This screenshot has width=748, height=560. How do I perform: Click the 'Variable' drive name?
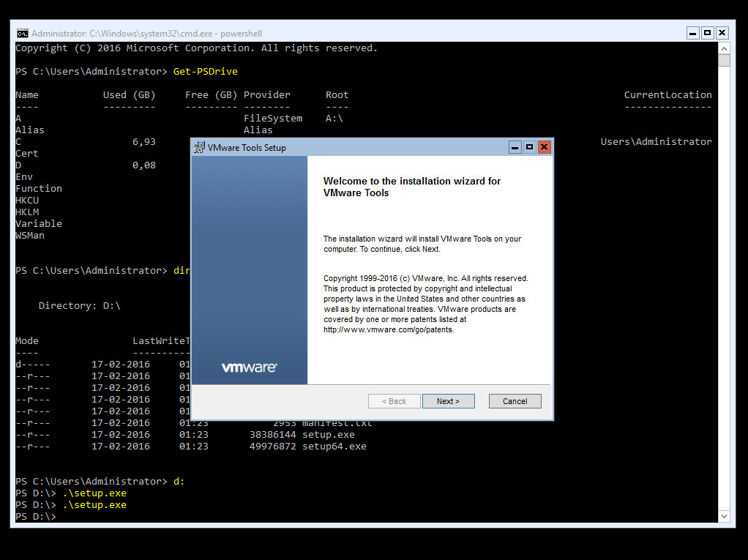click(39, 224)
